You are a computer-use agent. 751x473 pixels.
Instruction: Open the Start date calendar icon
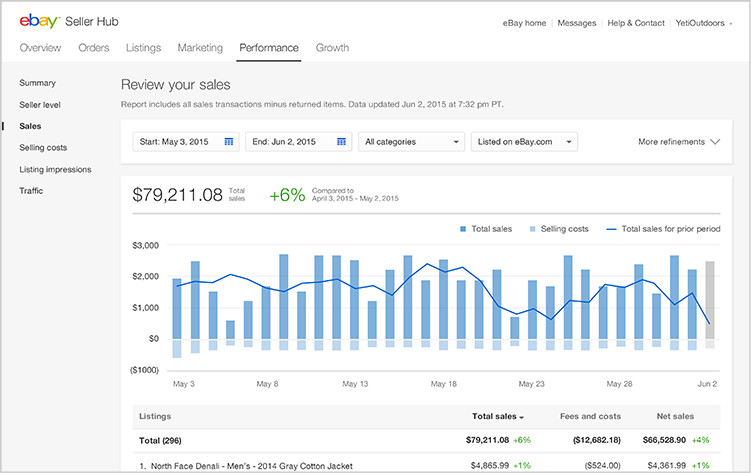[229, 142]
